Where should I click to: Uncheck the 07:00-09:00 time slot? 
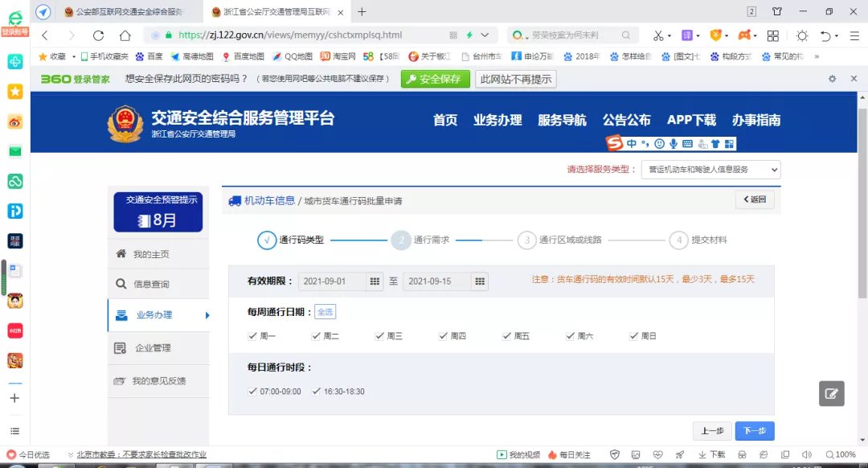(x=254, y=391)
